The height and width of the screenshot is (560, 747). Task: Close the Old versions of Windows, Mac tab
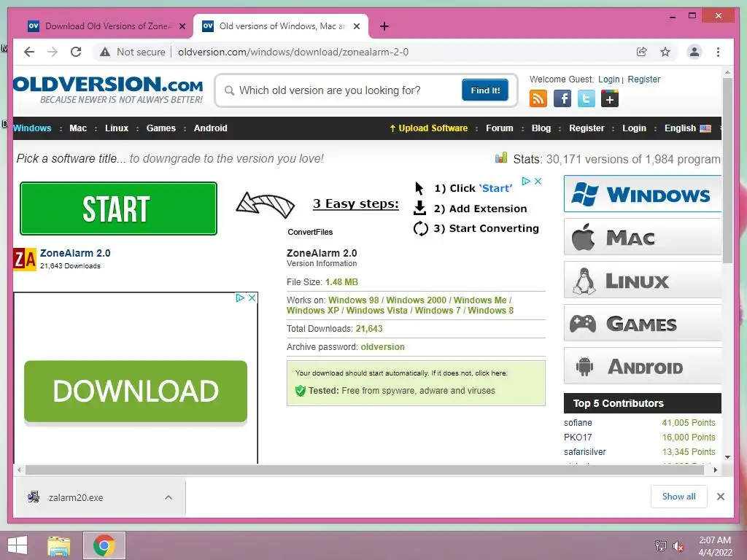pyautogui.click(x=356, y=26)
